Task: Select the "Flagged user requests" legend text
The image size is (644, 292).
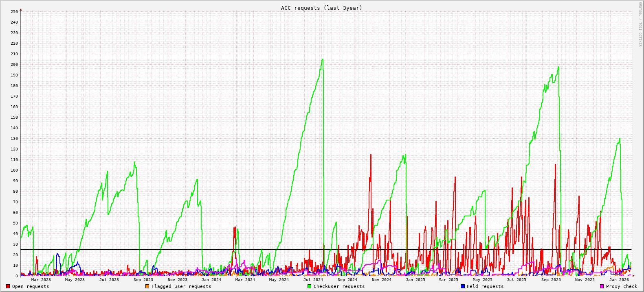Action: [x=181, y=286]
